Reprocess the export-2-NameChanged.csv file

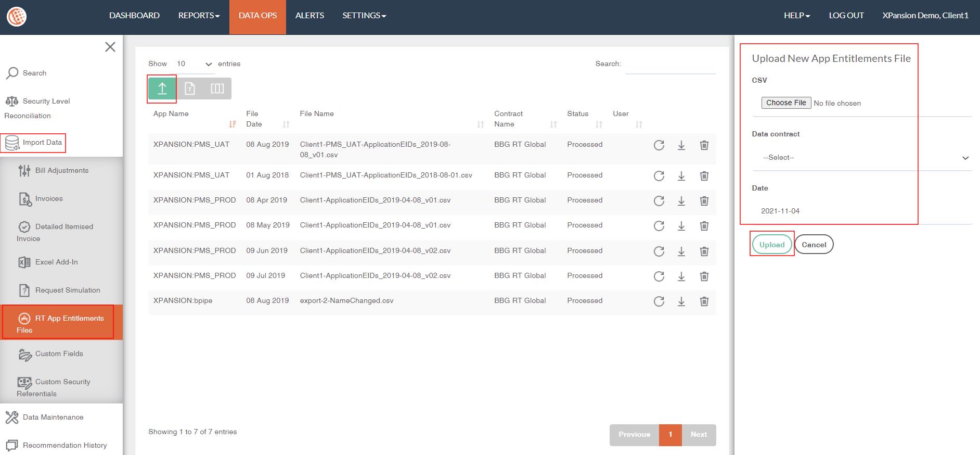coord(659,301)
